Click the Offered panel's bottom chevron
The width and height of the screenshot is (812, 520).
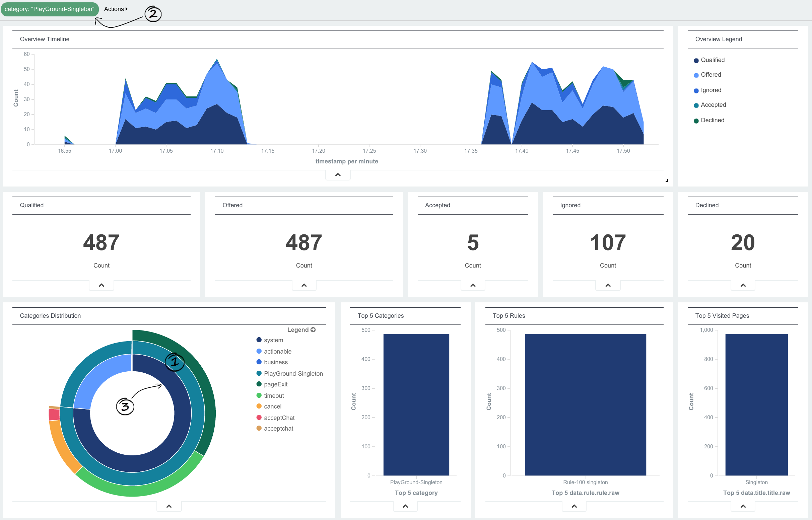point(303,285)
